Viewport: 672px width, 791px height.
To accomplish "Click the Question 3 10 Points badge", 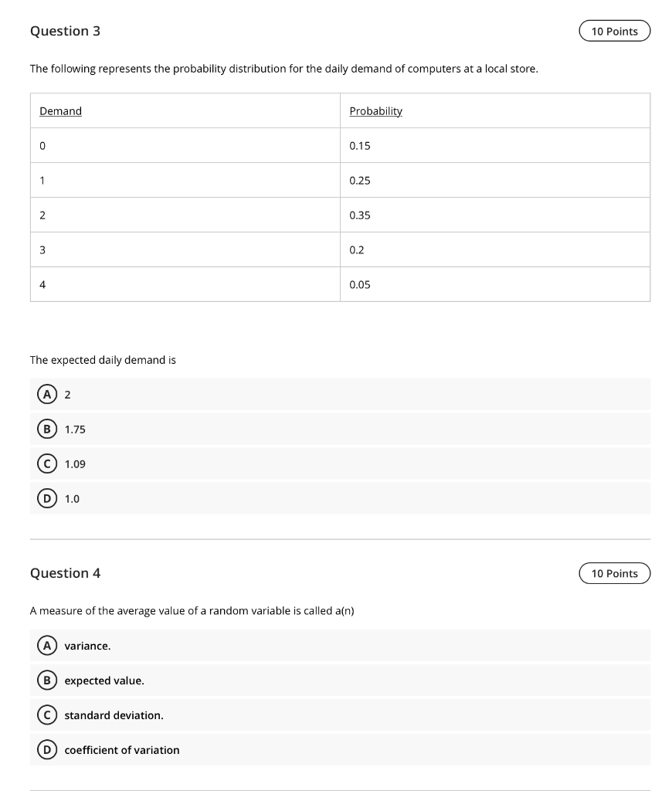I will [615, 31].
